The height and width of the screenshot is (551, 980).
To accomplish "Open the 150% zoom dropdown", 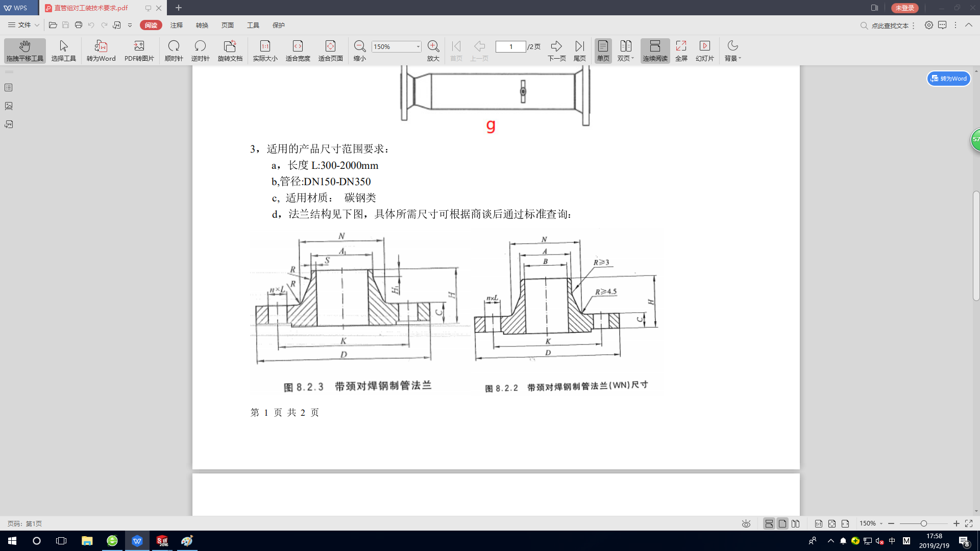I will point(418,46).
